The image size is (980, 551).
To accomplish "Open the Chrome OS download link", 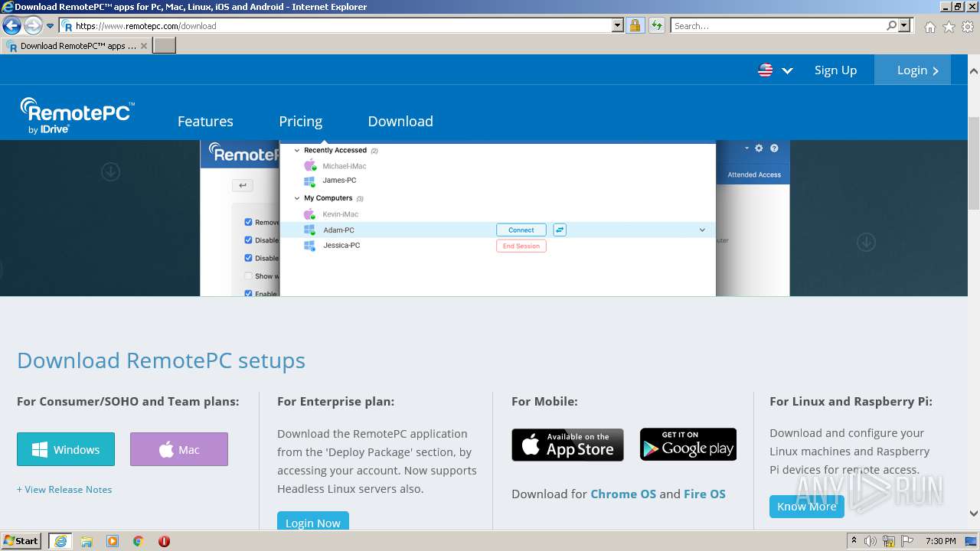I will 623,494.
